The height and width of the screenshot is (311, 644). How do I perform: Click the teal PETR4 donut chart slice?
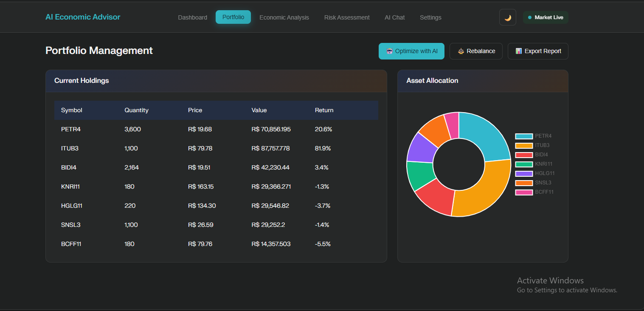[x=485, y=135]
